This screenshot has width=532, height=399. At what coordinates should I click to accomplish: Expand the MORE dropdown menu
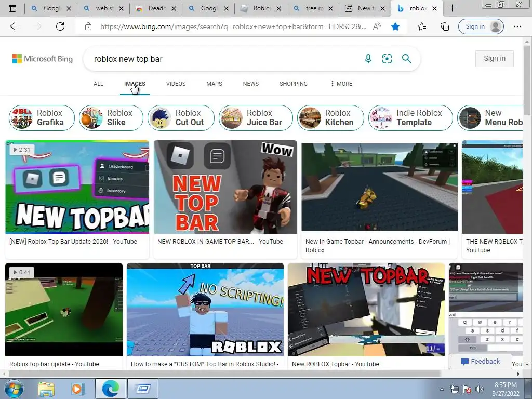point(341,84)
